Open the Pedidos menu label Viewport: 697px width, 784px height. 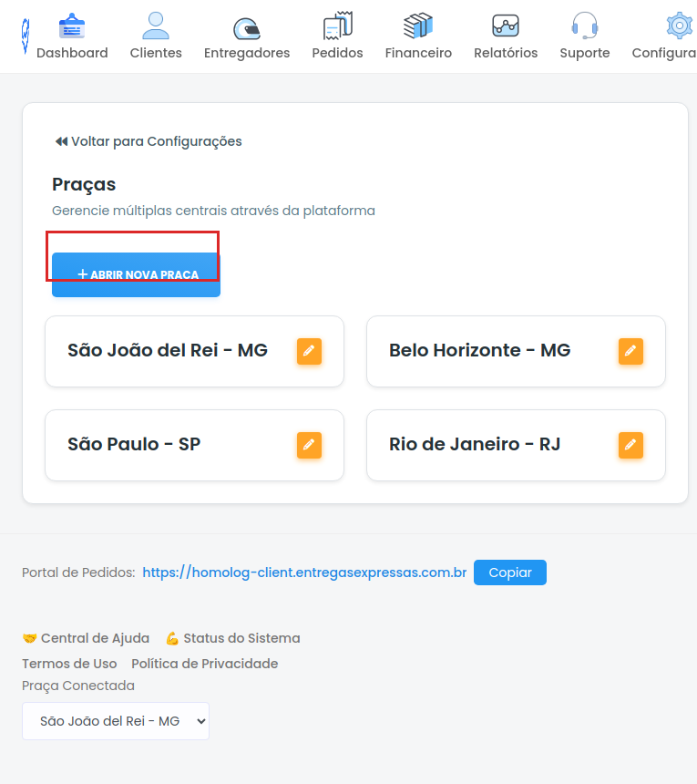338,53
